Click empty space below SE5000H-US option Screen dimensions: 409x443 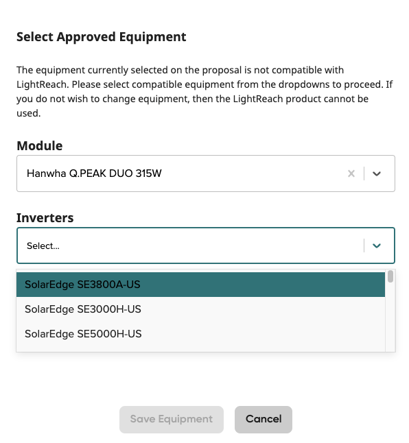(x=201, y=349)
